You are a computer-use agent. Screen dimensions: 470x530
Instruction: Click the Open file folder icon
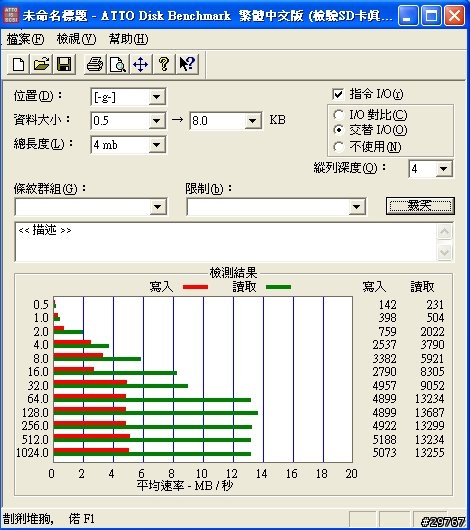[x=41, y=64]
